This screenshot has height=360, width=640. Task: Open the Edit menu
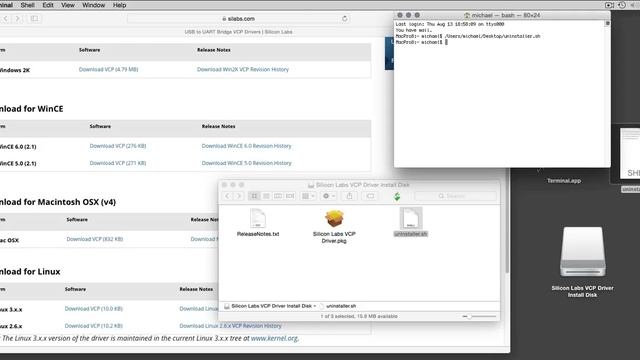[x=48, y=5]
